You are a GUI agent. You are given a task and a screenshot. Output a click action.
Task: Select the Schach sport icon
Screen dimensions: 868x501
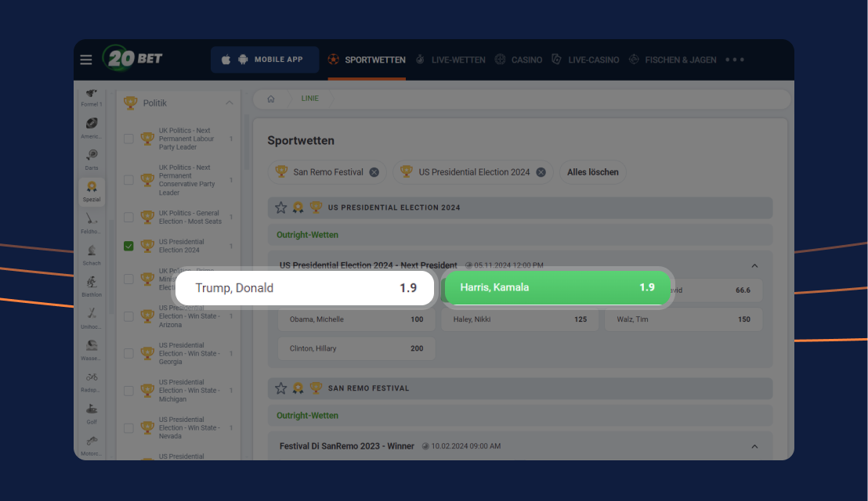pyautogui.click(x=92, y=255)
